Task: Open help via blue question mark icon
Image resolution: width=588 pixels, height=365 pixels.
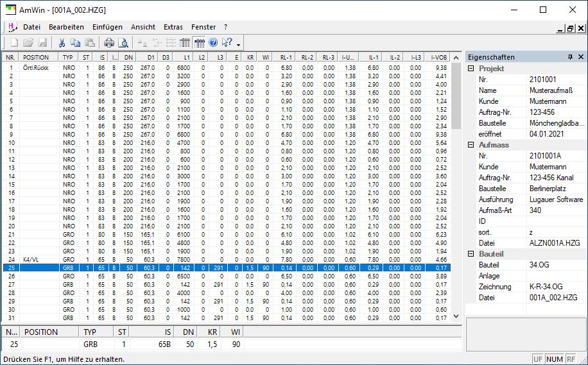Action: 213,43
